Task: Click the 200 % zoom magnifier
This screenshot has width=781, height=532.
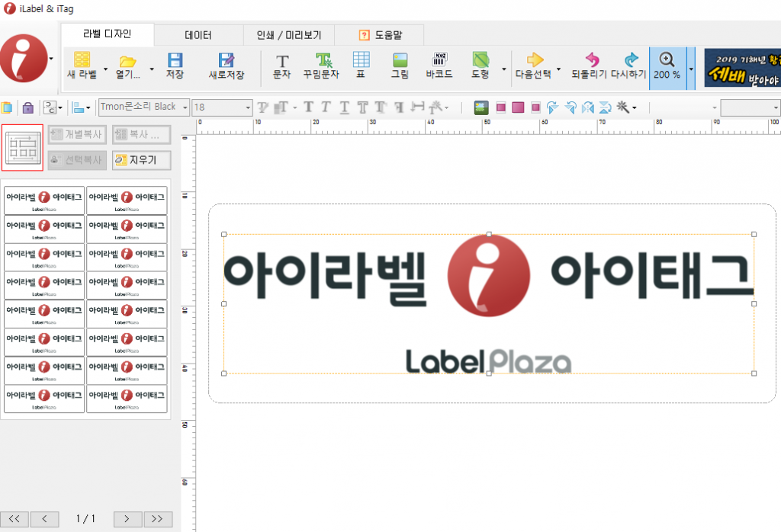Action: point(667,66)
